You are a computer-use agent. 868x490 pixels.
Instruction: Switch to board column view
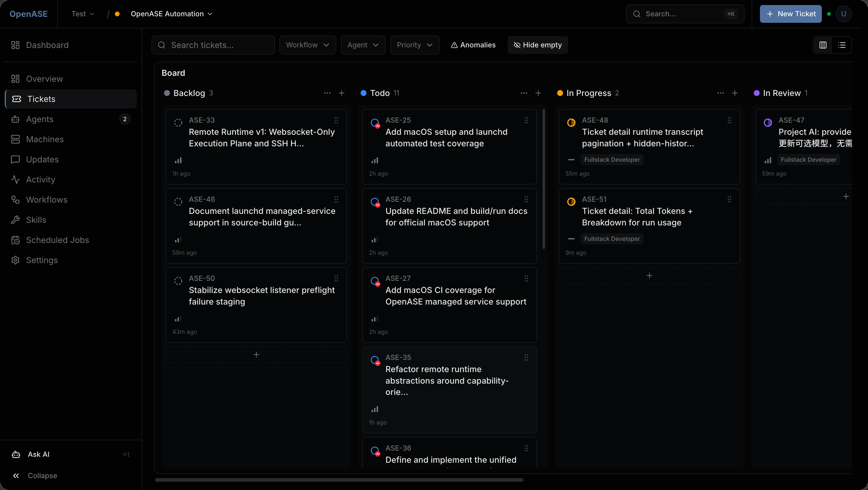tap(823, 45)
